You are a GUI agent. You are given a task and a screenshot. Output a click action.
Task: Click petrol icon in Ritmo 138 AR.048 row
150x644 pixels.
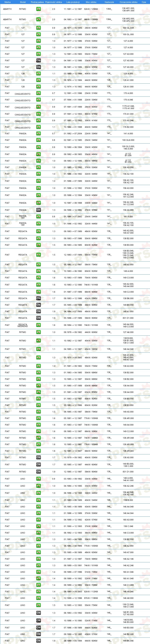[x=38, y=438]
